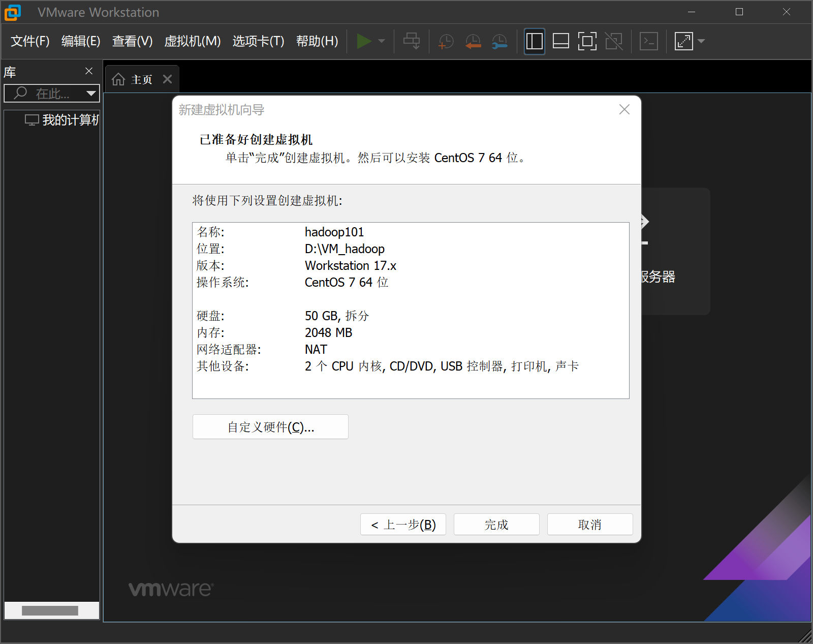
Task: Open the 文件(F) menu
Action: point(30,41)
